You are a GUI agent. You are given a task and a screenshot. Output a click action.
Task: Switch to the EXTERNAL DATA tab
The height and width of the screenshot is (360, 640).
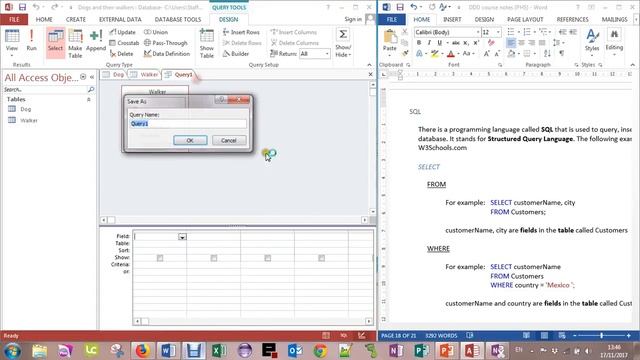click(120, 19)
